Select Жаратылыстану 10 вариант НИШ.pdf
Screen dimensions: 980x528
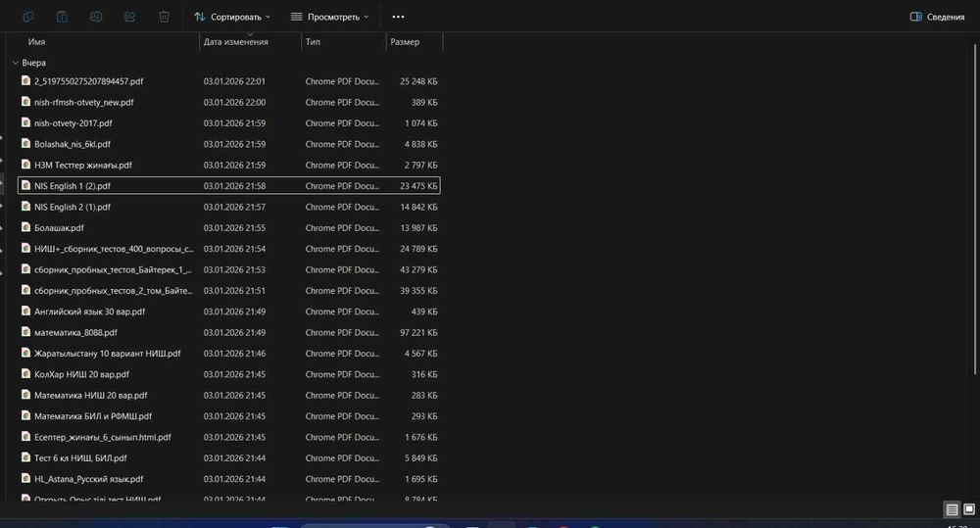pos(228,353)
